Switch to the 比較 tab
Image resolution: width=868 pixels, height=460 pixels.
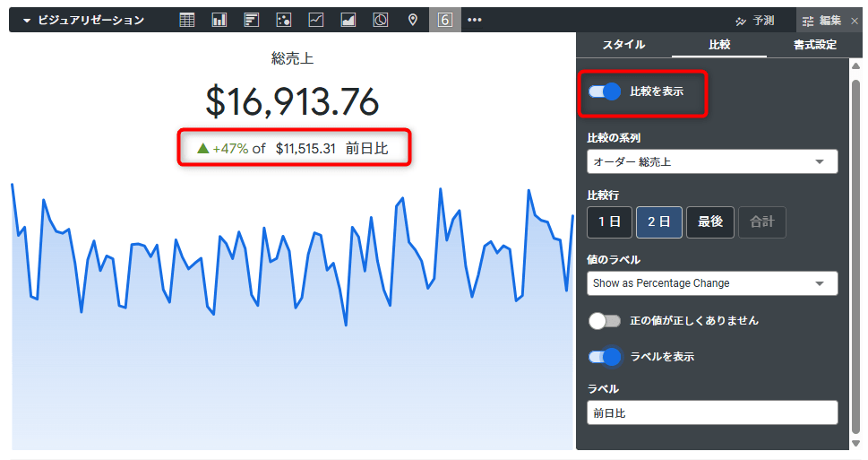[x=719, y=44]
